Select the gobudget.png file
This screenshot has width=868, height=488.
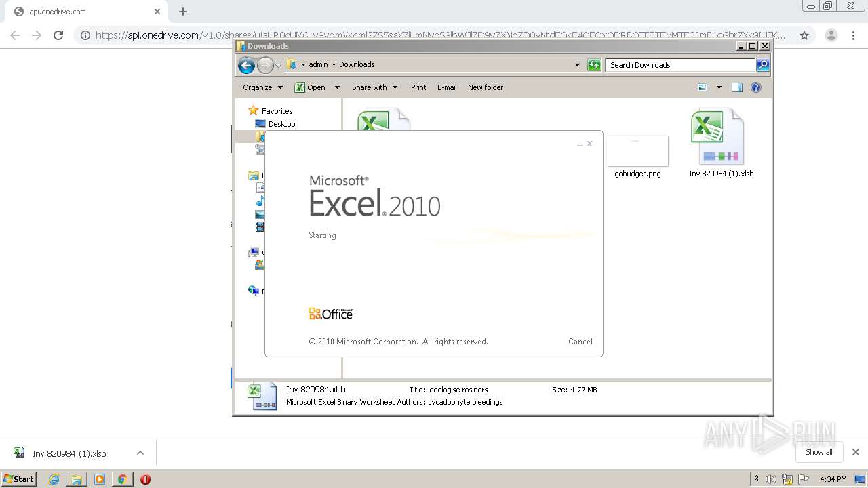click(637, 157)
